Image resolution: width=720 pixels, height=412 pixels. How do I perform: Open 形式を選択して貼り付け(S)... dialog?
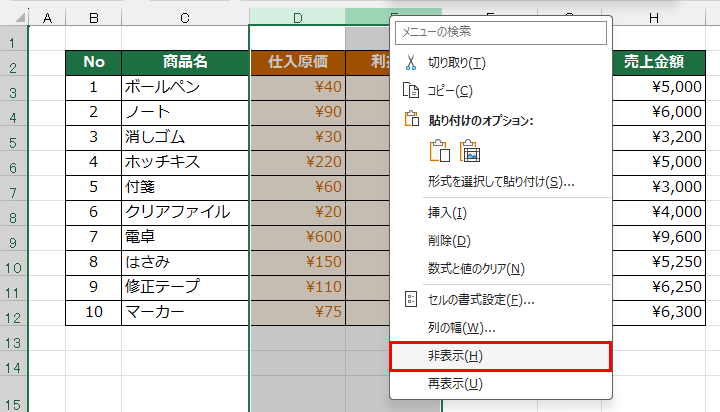pos(501,182)
